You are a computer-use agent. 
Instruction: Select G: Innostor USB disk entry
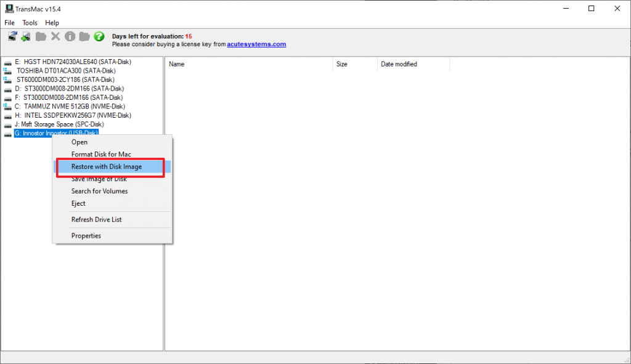56,133
